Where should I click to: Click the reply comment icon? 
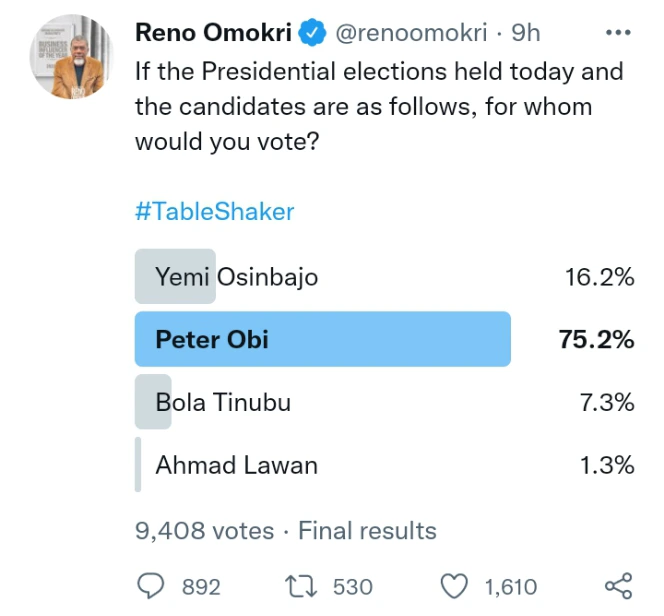pos(150,586)
